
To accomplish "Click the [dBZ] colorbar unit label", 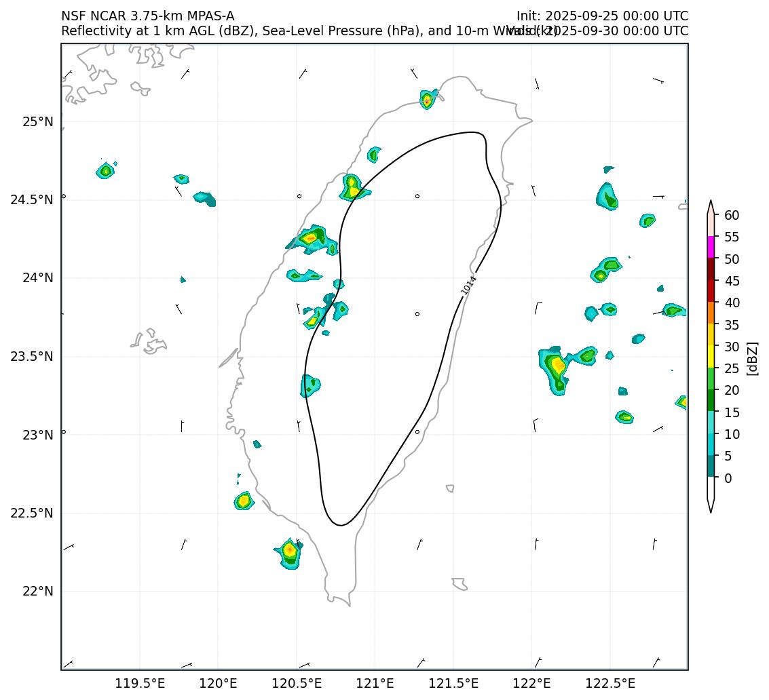I will [x=751, y=357].
